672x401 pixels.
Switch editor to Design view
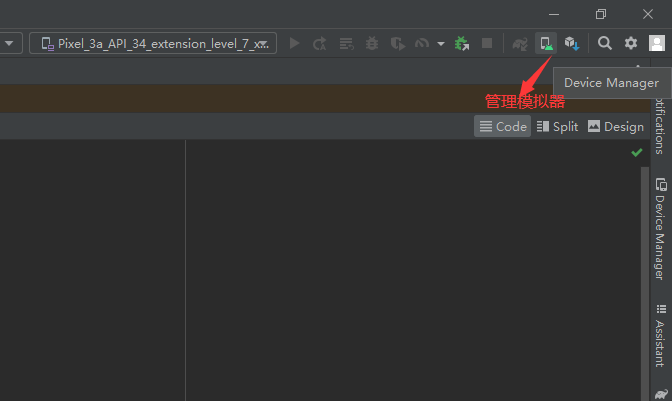pyautogui.click(x=615, y=126)
